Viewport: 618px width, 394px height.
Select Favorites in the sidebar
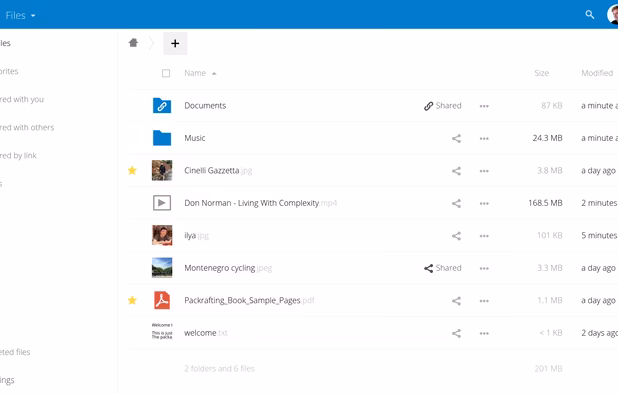pos(9,71)
